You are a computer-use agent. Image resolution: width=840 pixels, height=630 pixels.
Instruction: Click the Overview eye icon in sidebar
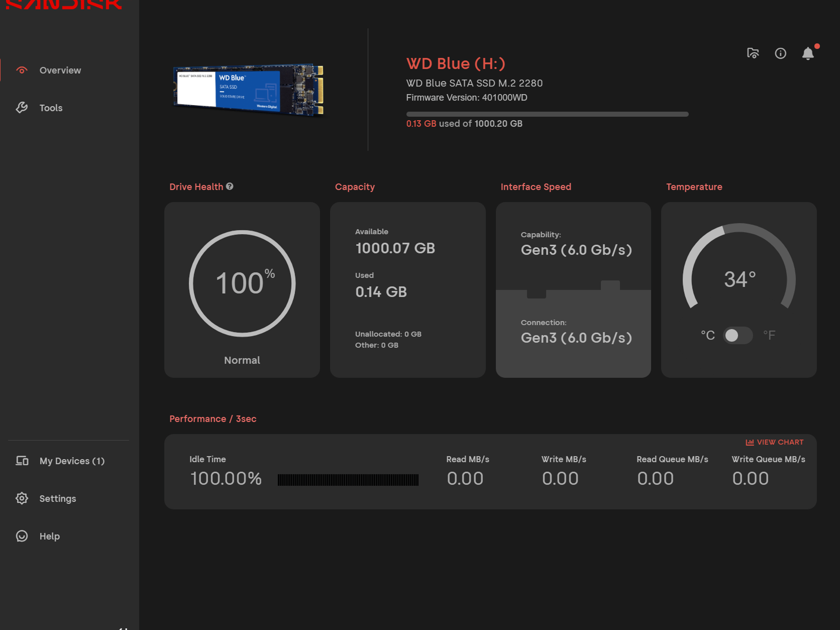click(x=22, y=70)
